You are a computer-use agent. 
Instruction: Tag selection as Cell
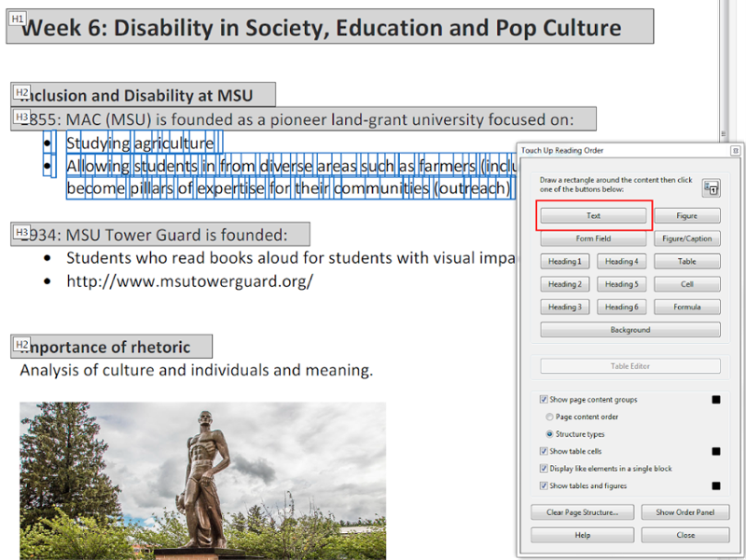(687, 284)
